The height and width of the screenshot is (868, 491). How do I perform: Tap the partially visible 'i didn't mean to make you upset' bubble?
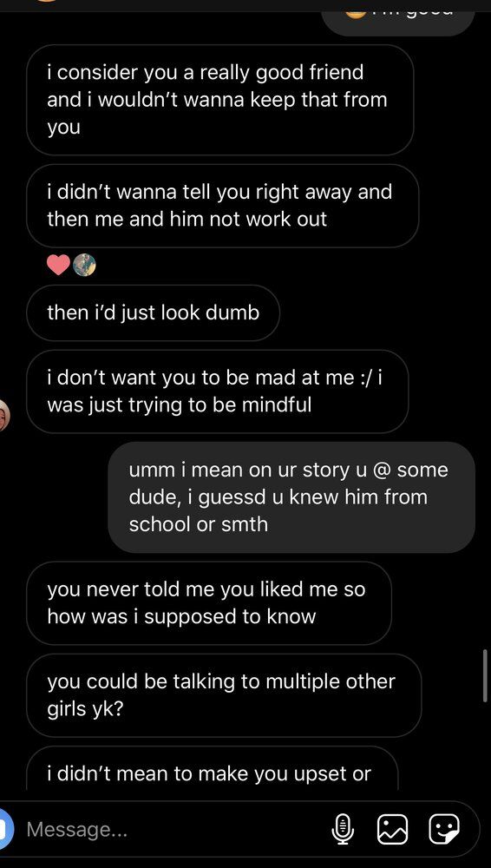tap(212, 768)
